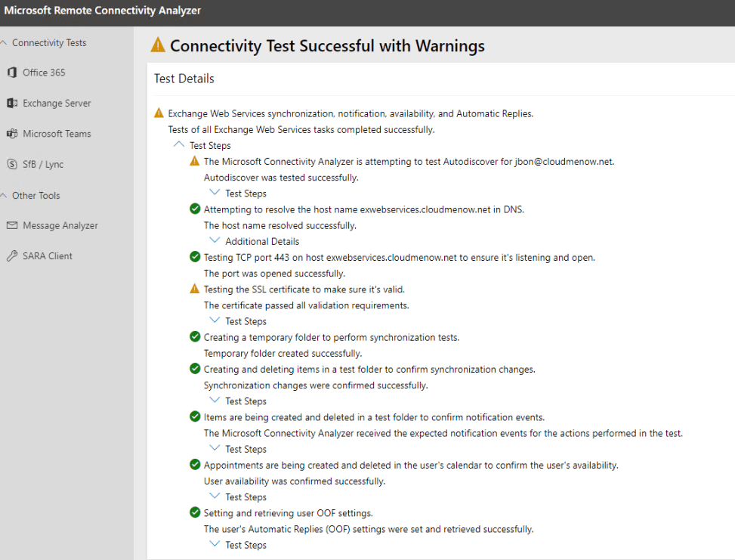The width and height of the screenshot is (735, 560).
Task: Click the Office 365 icon in sidebar
Action: (11, 73)
